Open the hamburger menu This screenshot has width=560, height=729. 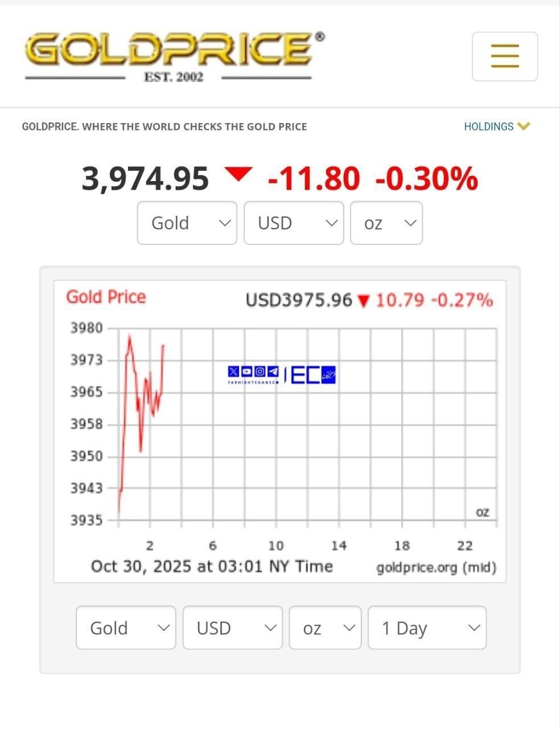tap(505, 56)
